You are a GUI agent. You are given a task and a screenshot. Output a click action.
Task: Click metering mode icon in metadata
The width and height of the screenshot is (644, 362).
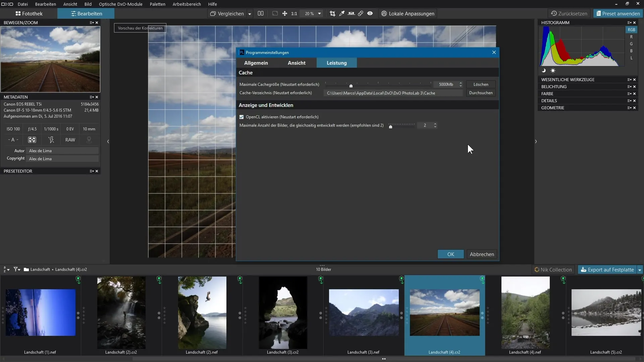32,140
